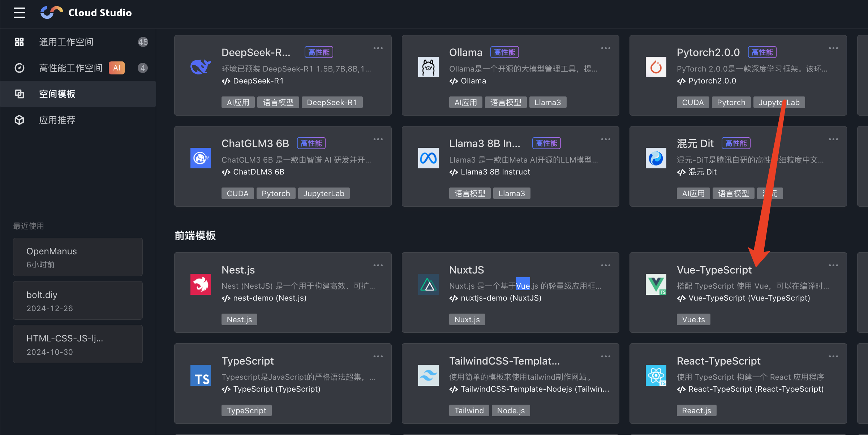Click JupyterLab tag on ChatGLM3 6B card

coord(324,193)
